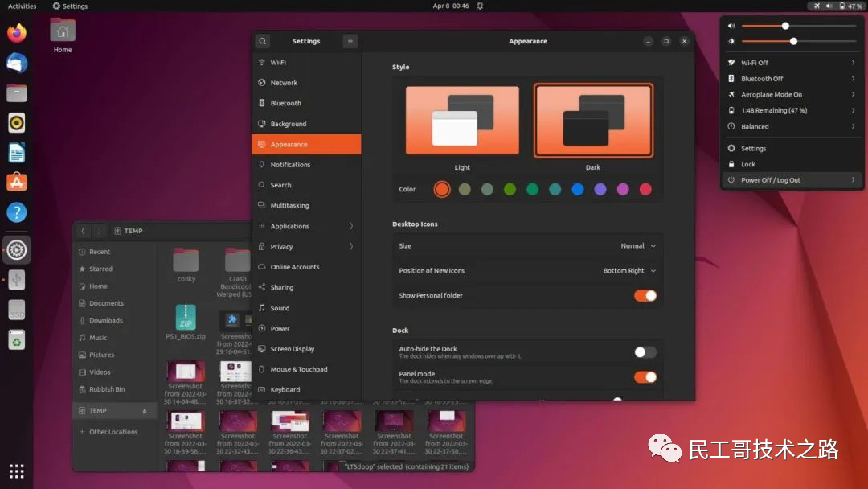Adjust the volume slider in system menu

coord(799,26)
